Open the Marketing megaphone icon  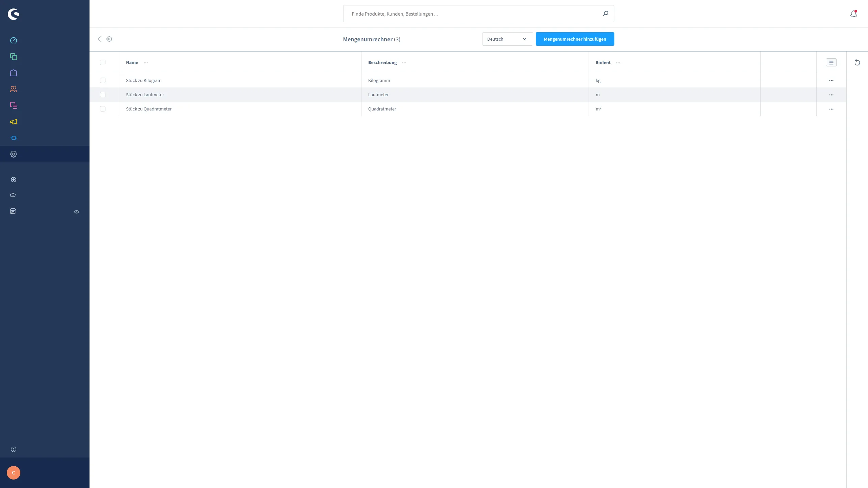tap(14, 122)
